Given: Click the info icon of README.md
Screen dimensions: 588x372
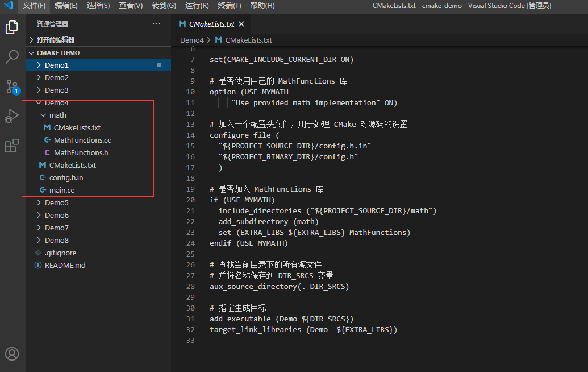Looking at the screenshot, I should pyautogui.click(x=38, y=265).
